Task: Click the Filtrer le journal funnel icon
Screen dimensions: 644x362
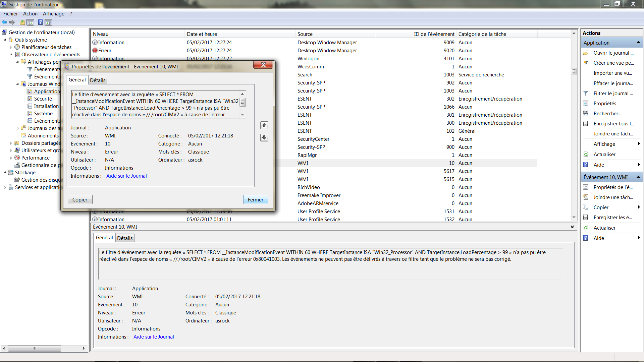Action: coord(586,94)
